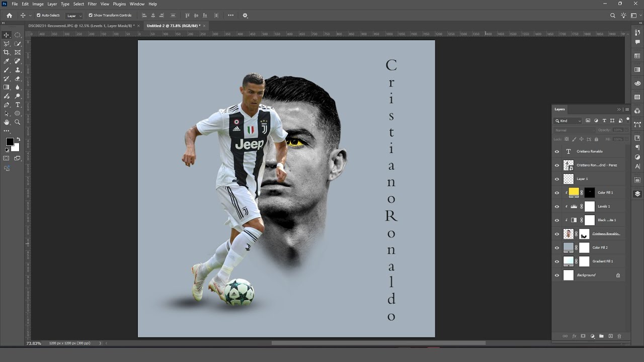Image resolution: width=644 pixels, height=362 pixels.
Task: Hide the Cristiano Ronaldo text layer
Action: 557,151
